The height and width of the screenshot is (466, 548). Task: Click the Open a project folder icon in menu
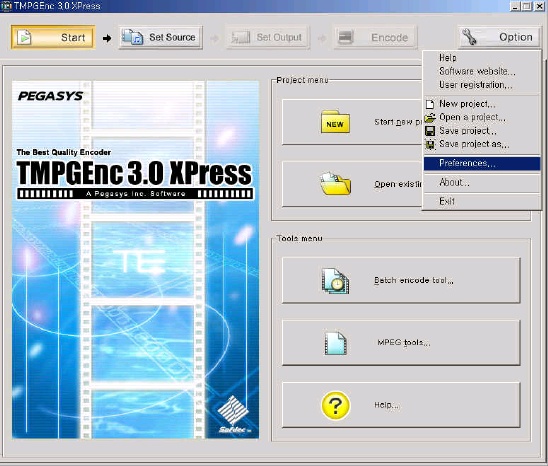[x=430, y=117]
